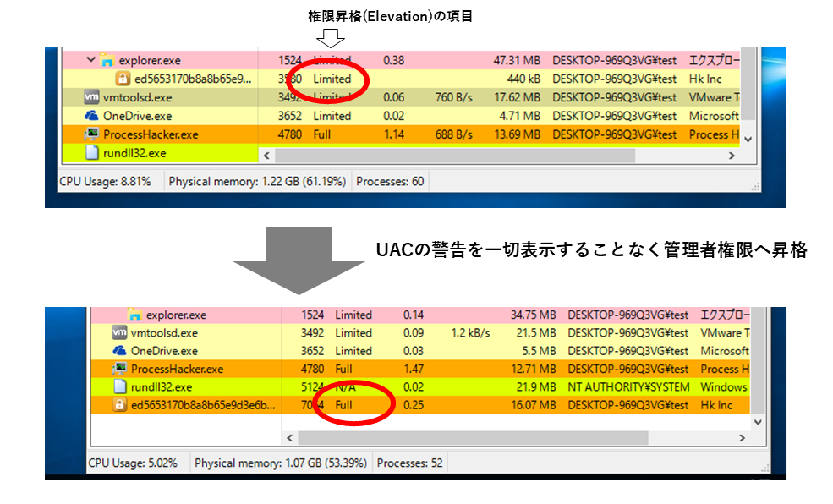The height and width of the screenshot is (504, 833).
Task: Click the Limited elevation cell of OneDrive.exe, 4.71 MB
Action: 332,116
